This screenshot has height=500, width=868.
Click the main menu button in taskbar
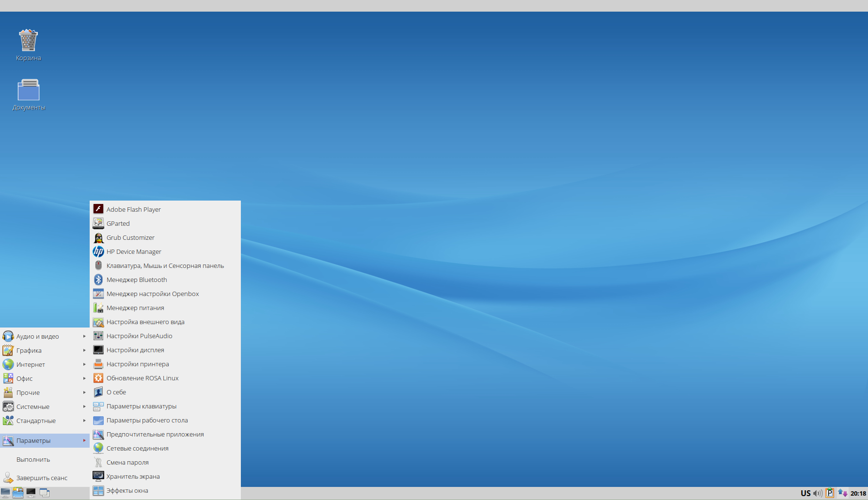[x=5, y=493]
